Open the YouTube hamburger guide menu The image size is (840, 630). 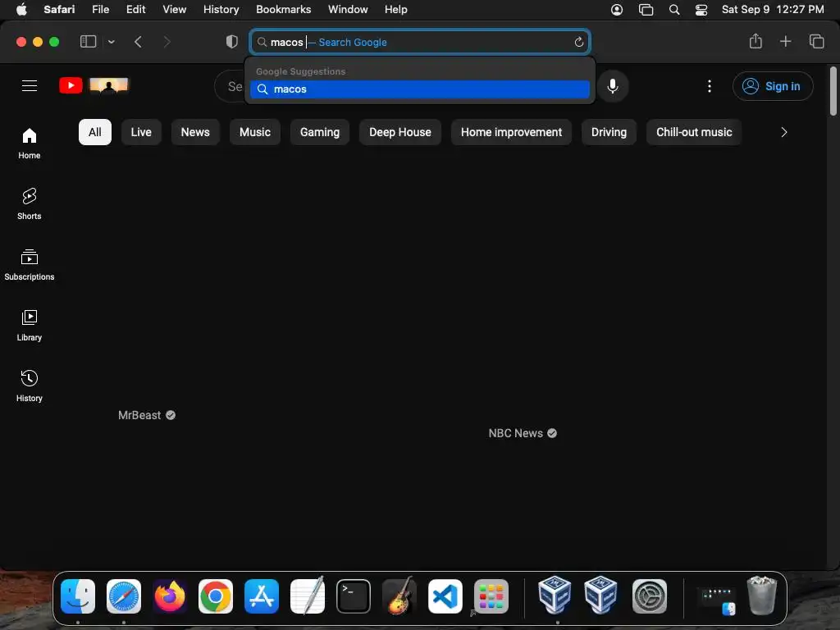[x=30, y=85]
